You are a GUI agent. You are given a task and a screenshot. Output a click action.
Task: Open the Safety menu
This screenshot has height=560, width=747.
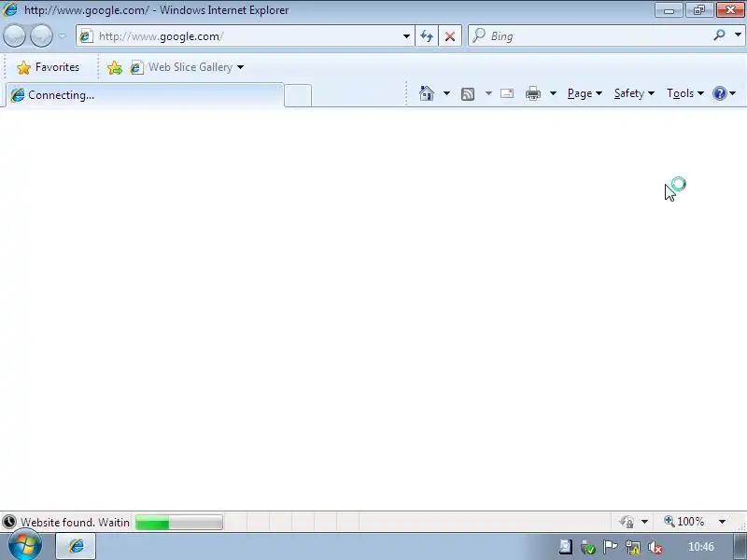(x=634, y=93)
